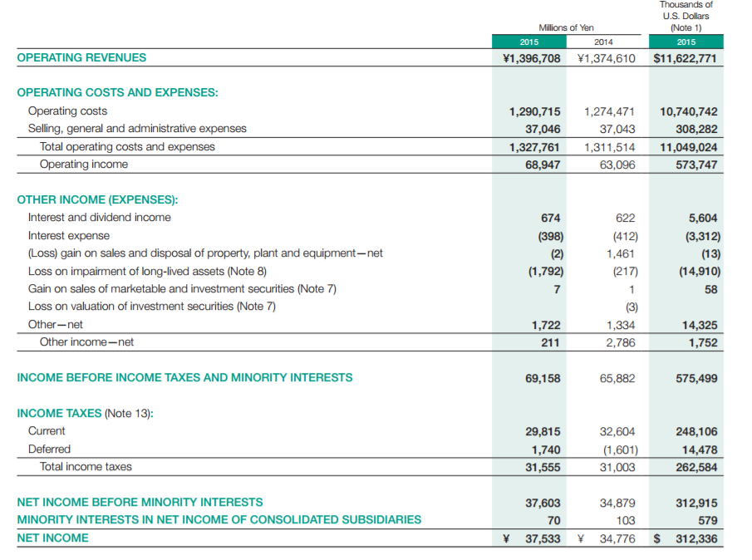Select the Deferred income taxes label
Screen dimensions: 752x560
(49, 449)
